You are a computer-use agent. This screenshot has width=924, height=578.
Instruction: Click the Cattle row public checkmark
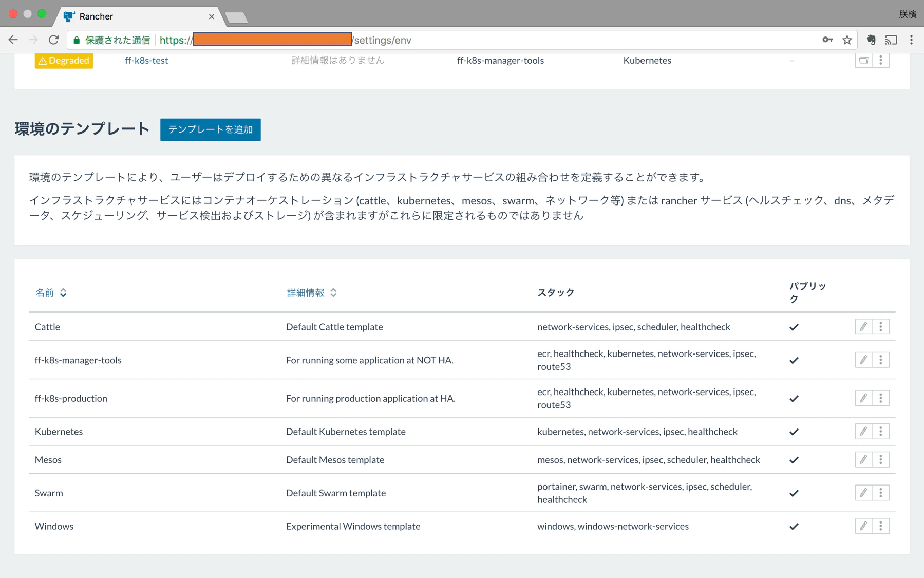(x=794, y=327)
